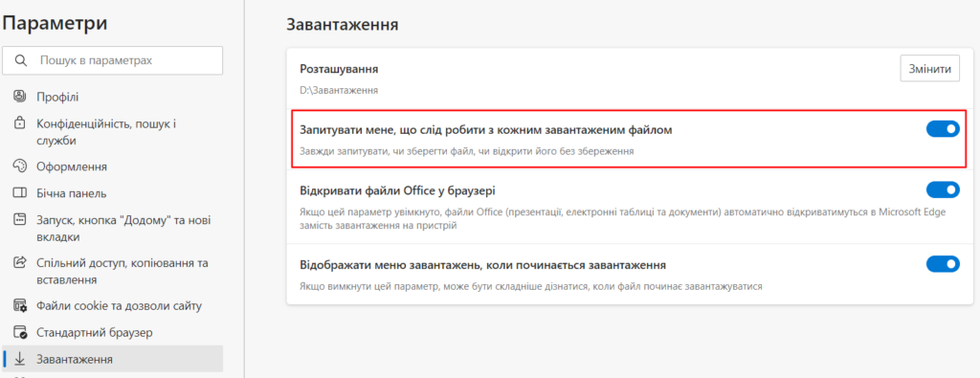Click the 'Якщо вимкнути цей параметр' description
Image resolution: width=980 pixels, height=378 pixels.
(x=531, y=287)
